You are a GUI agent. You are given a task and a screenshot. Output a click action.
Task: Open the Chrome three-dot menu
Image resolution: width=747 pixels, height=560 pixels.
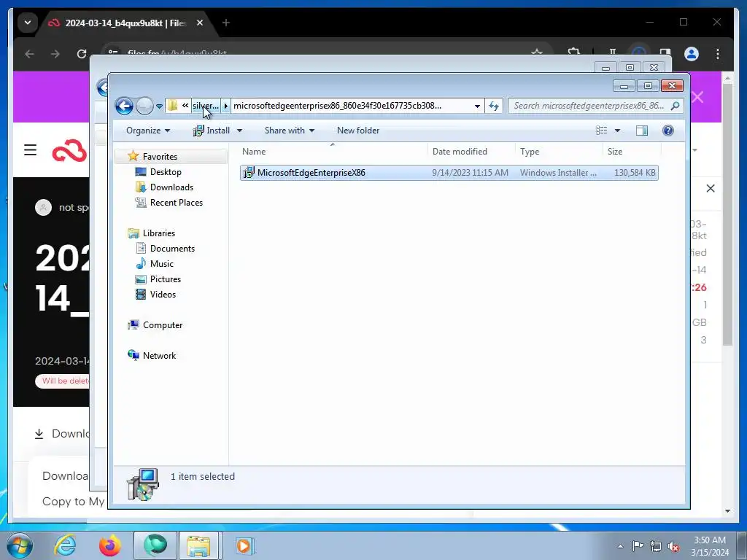(x=718, y=54)
